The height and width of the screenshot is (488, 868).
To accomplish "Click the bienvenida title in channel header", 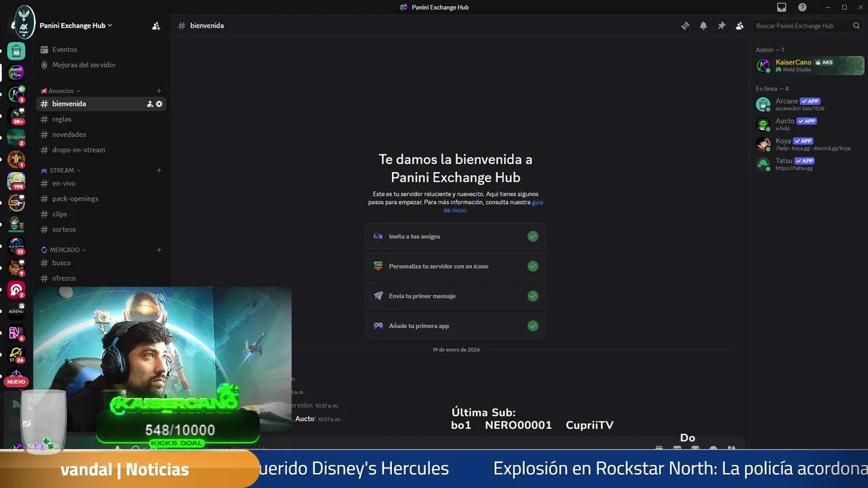I will click(207, 26).
